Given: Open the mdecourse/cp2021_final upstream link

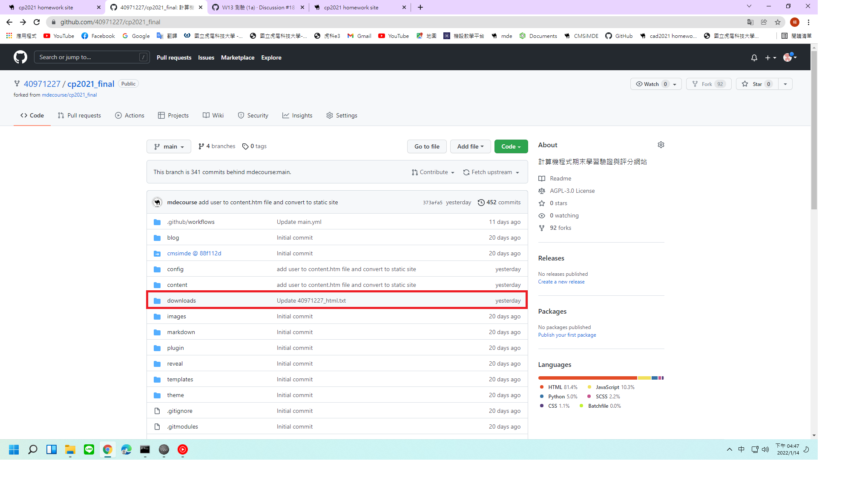Looking at the screenshot, I should click(69, 95).
